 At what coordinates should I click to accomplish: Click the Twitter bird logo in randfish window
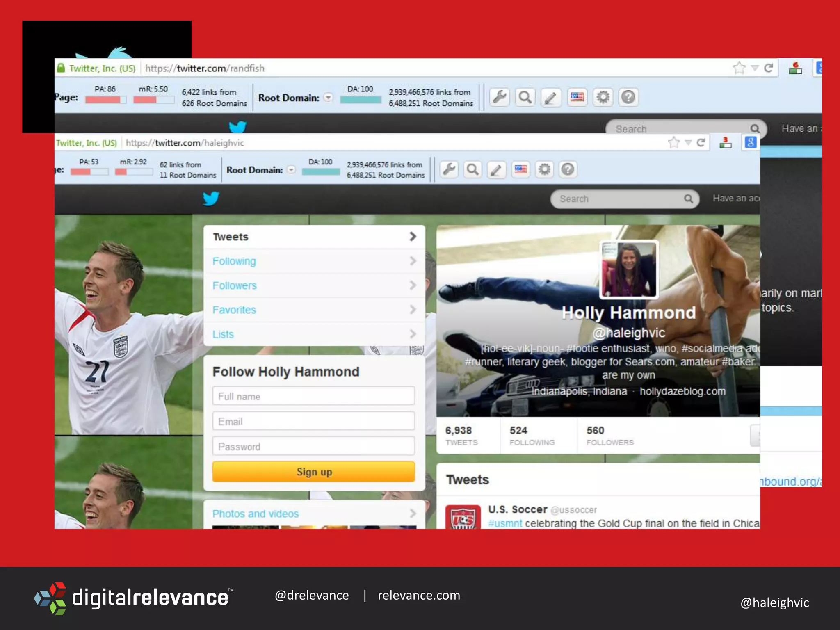(237, 127)
